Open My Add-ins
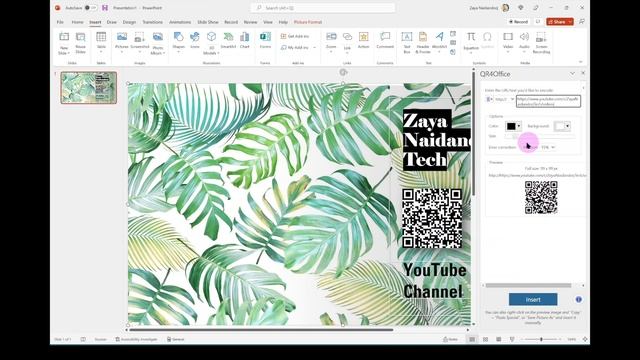The width and height of the screenshot is (640, 360). [x=295, y=48]
